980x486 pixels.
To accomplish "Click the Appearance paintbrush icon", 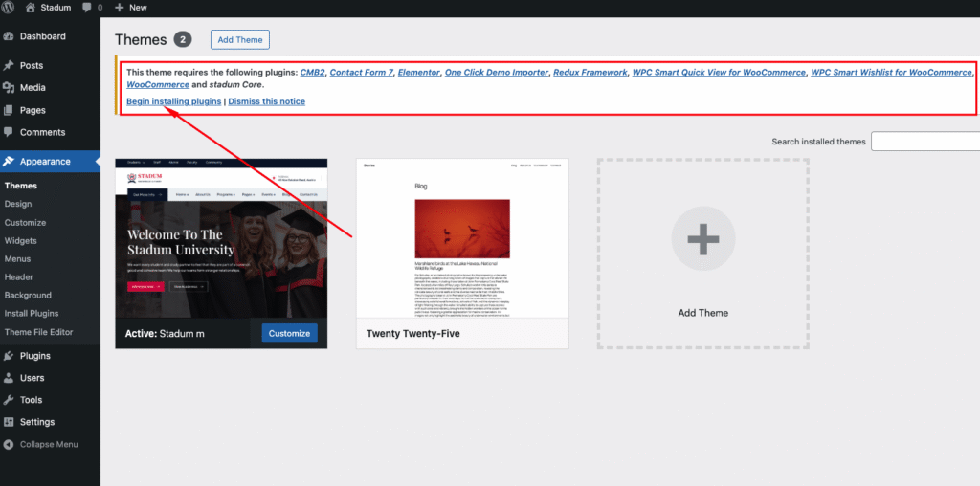I will [x=9, y=161].
